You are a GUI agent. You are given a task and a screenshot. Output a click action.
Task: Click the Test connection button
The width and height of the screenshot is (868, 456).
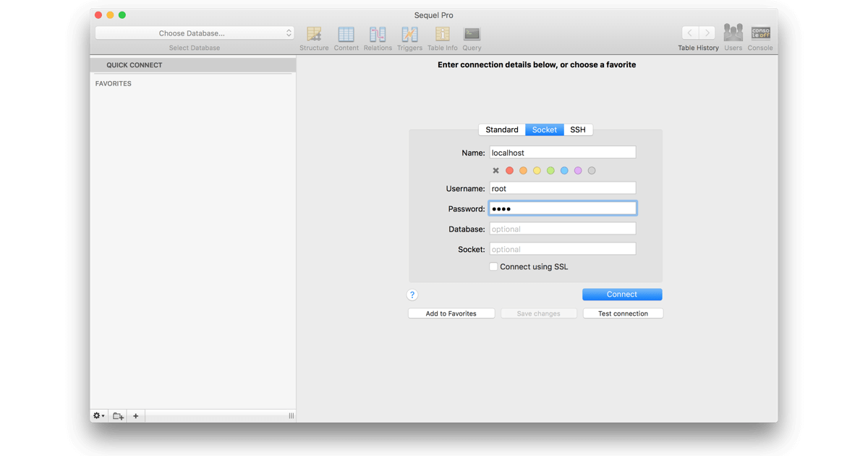click(x=623, y=313)
